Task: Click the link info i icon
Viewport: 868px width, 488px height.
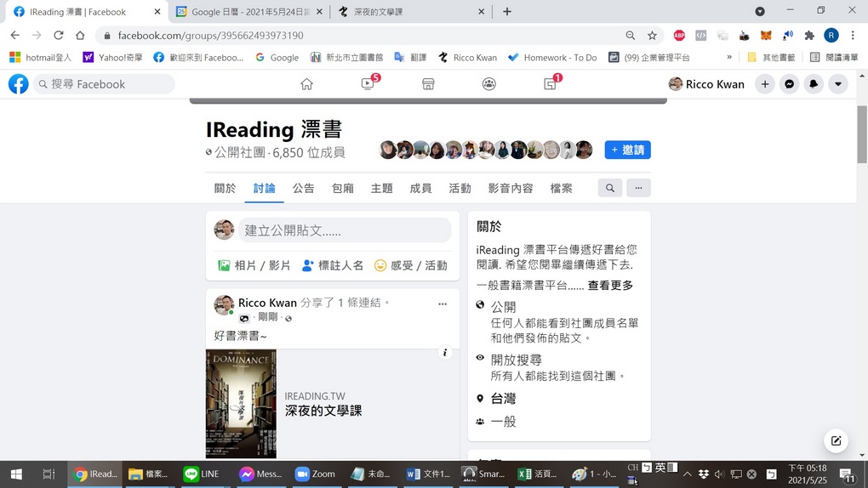Action: [x=445, y=353]
